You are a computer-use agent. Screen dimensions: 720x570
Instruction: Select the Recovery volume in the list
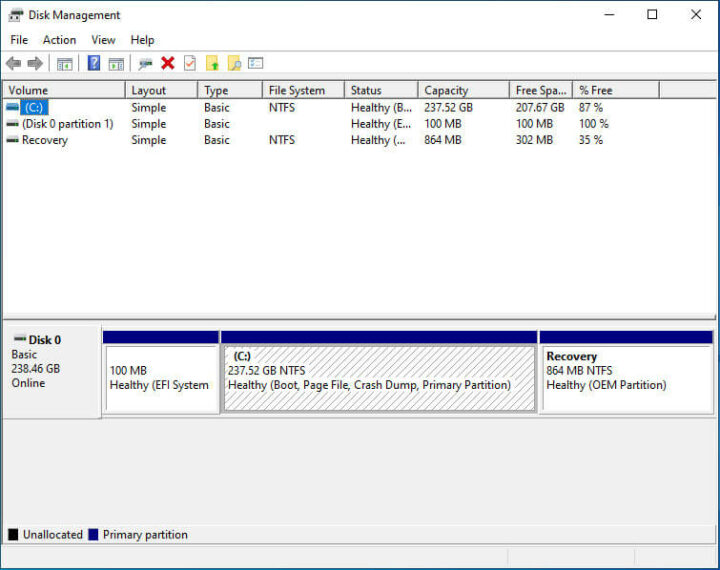click(x=45, y=140)
